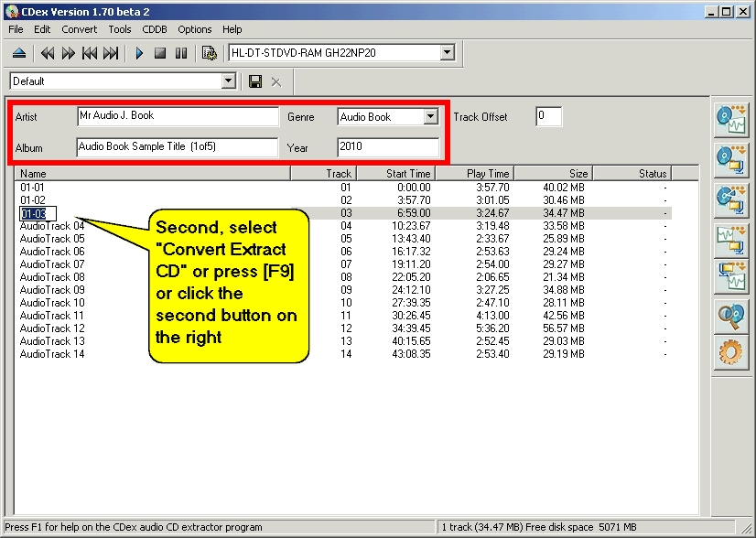Click the Artist input field
Screen dimensions: 756x538
178,116
